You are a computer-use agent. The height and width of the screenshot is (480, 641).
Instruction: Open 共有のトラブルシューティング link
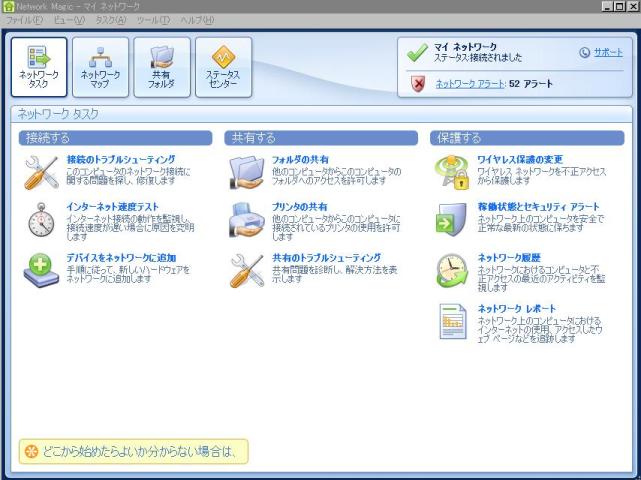[x=327, y=258]
